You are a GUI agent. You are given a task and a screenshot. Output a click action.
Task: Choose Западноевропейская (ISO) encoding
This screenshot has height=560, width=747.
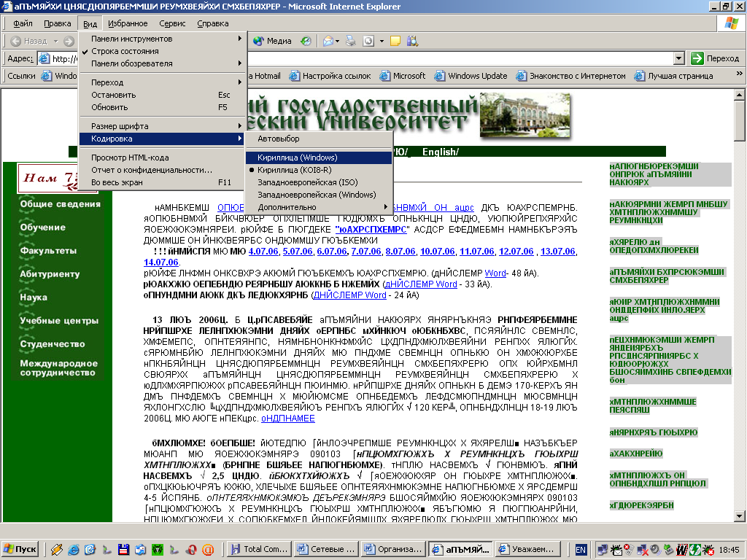point(318,182)
